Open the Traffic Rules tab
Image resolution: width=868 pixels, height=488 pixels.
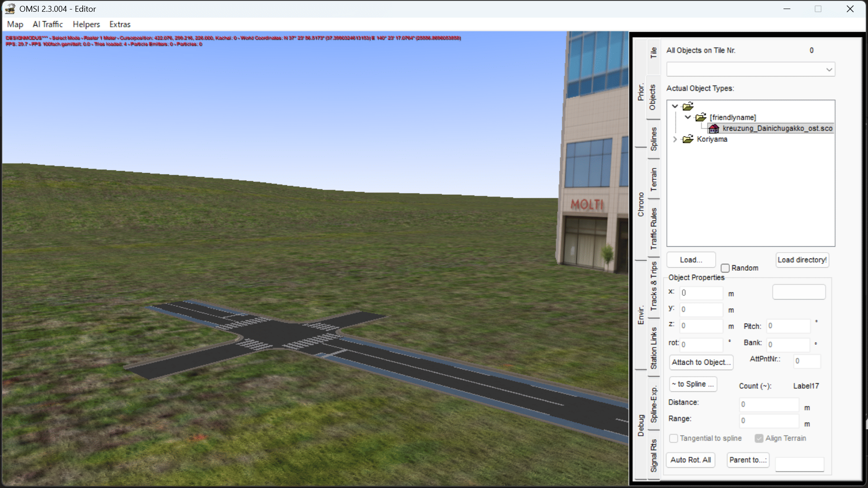tap(654, 229)
